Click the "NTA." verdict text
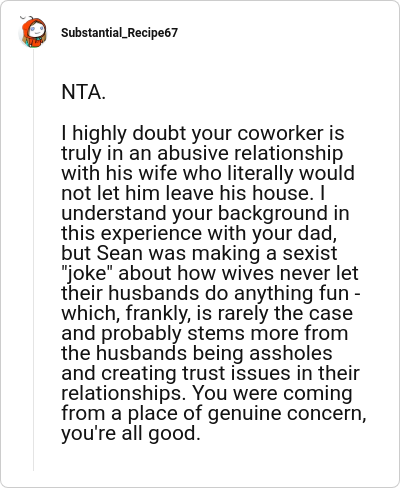400x488 pixels. [83, 92]
